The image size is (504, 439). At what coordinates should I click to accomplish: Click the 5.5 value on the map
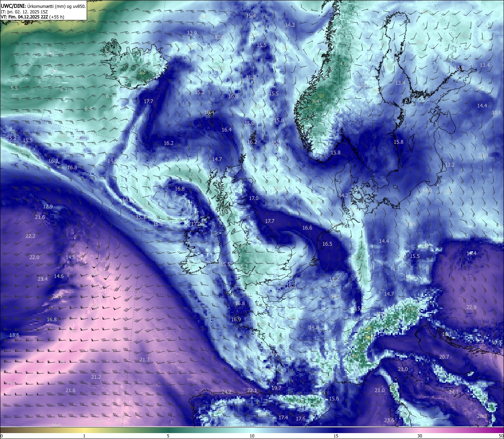coord(14,88)
